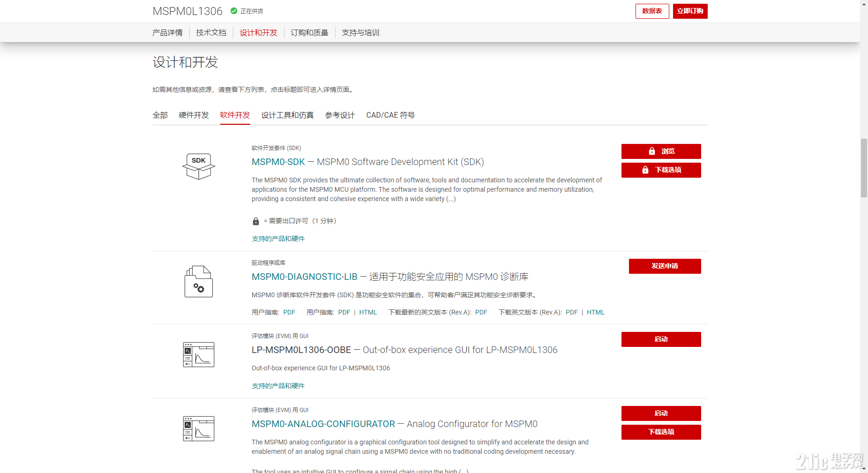The width and height of the screenshot is (868, 473).
Task: Select 设计和开发 navigation tab
Action: tap(258, 33)
